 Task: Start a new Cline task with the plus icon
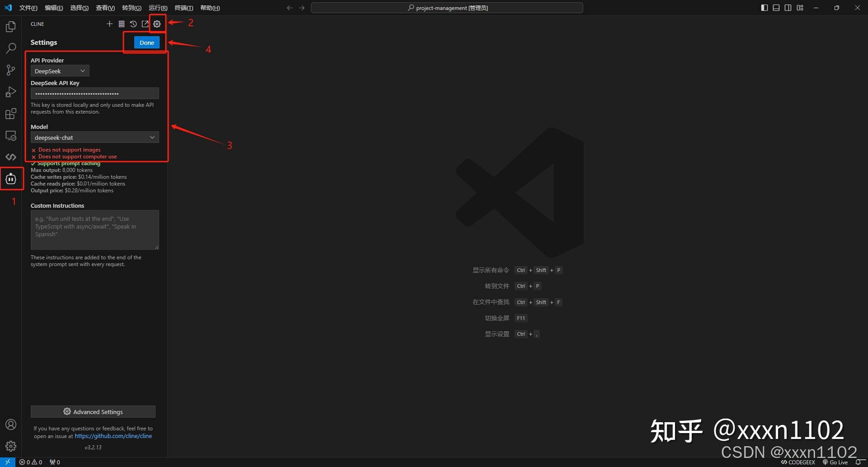(109, 24)
